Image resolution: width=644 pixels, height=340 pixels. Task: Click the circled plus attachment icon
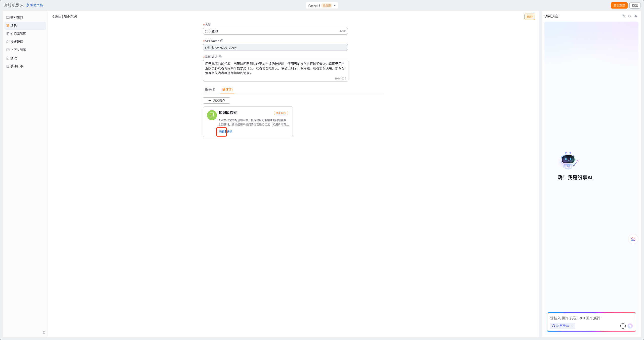(x=623, y=326)
